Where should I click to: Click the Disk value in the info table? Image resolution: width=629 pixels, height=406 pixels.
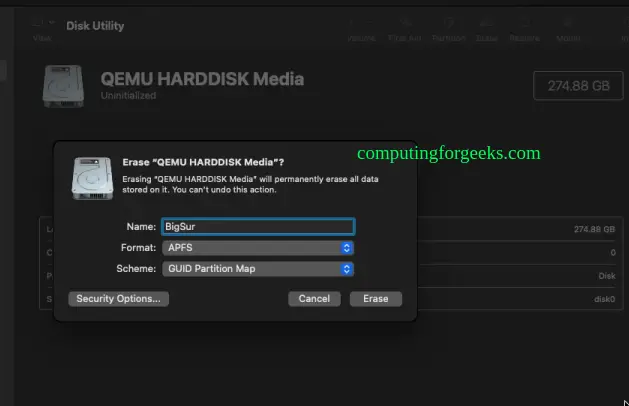[607, 276]
